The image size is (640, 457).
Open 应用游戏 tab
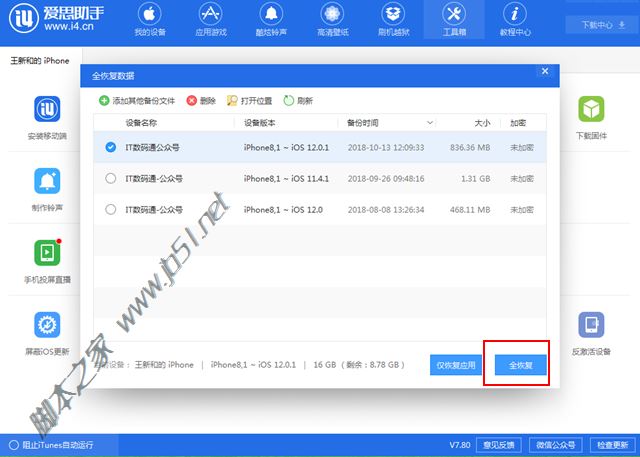tap(211, 20)
